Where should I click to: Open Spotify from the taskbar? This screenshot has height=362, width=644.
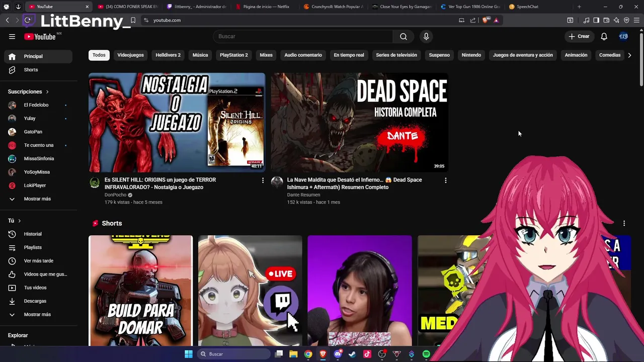[x=426, y=354]
